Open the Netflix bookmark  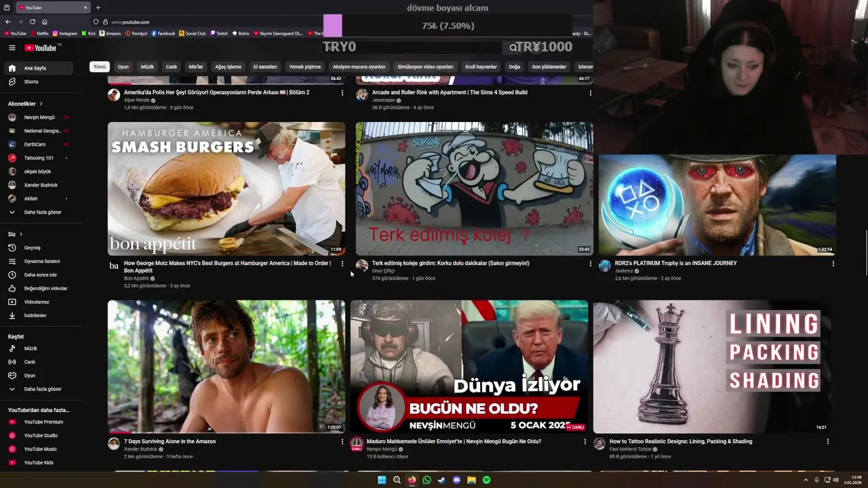39,33
